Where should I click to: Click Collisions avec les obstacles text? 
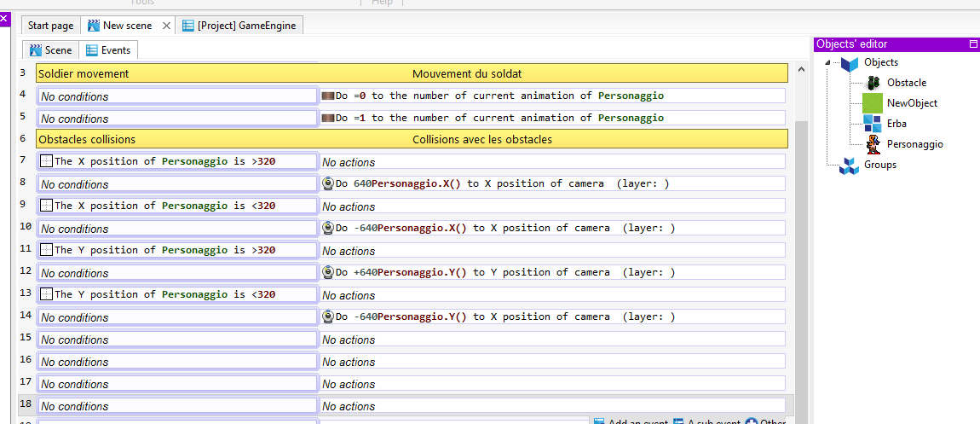pyautogui.click(x=481, y=139)
